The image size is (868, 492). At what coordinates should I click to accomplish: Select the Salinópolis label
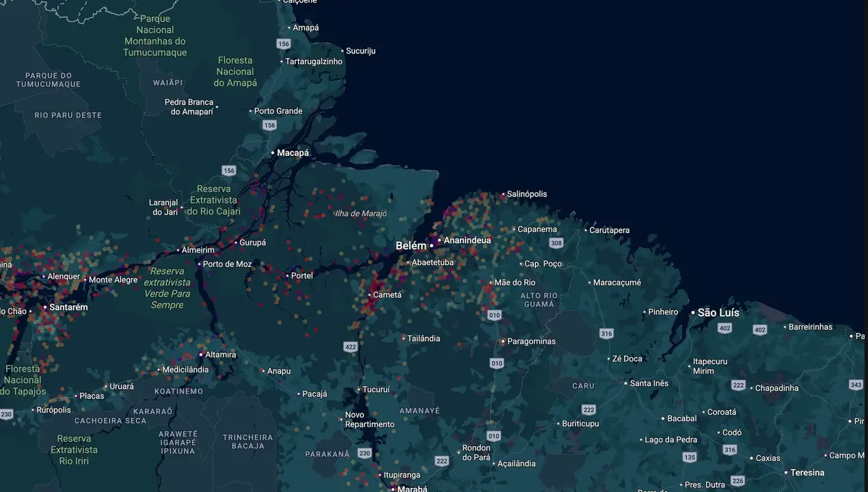(x=527, y=194)
